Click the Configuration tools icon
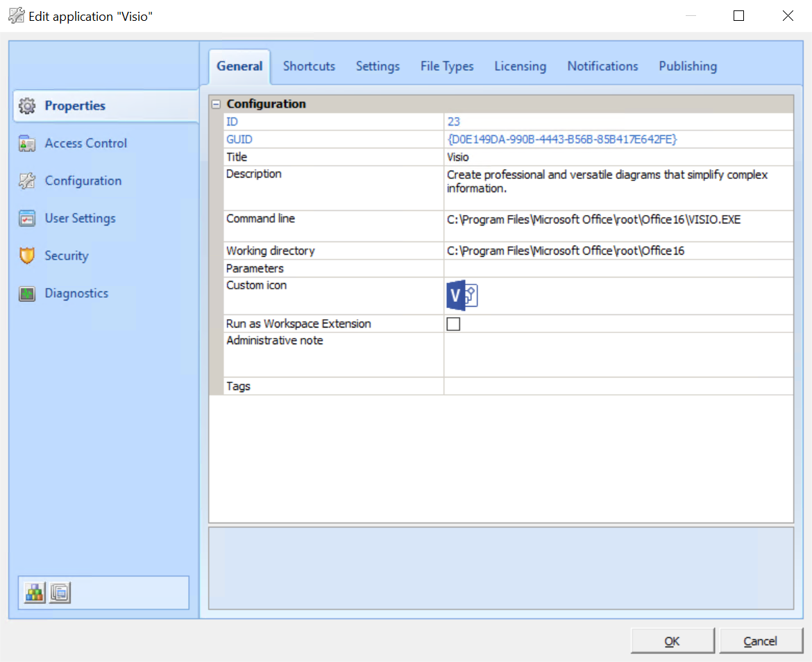Image resolution: width=812 pixels, height=662 pixels. coord(27,180)
